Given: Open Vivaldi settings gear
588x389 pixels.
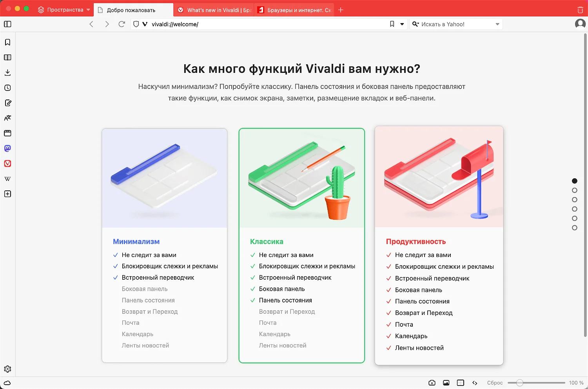Looking at the screenshot, I should click(7, 369).
